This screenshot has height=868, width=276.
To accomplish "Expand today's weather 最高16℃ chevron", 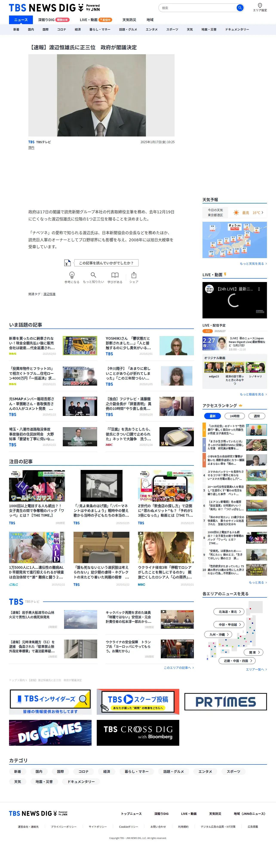I will pos(262,212).
